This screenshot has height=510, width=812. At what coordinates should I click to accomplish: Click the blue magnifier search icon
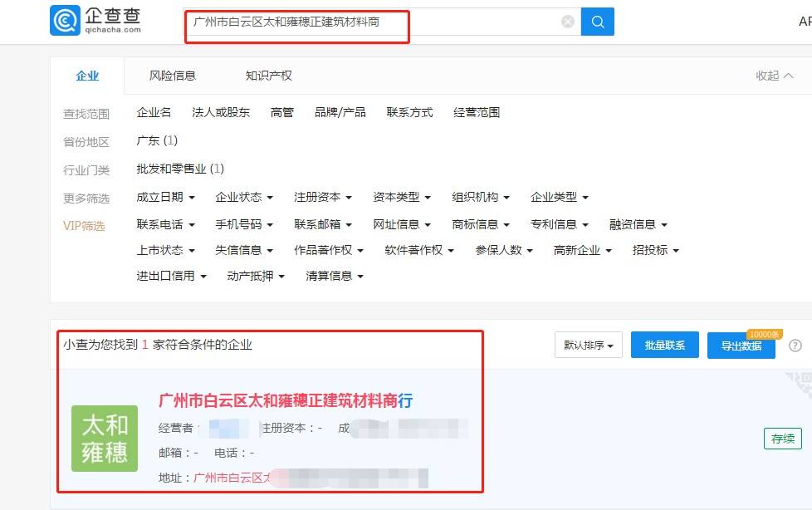597,22
